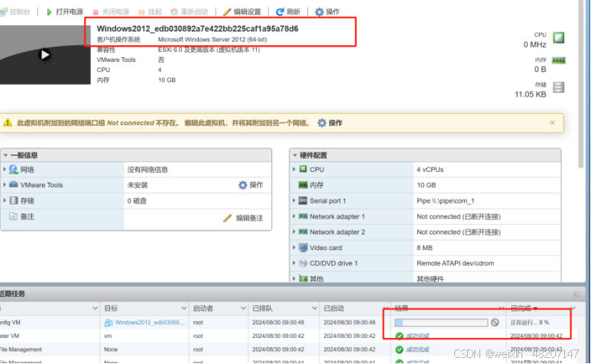Click the 0 磁盘 storage value
Image resolution: width=591 pixels, height=364 pixels.
137,201
